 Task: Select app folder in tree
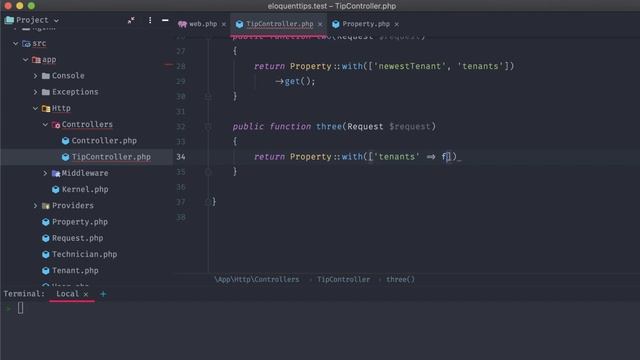pyautogui.click(x=87, y=60)
